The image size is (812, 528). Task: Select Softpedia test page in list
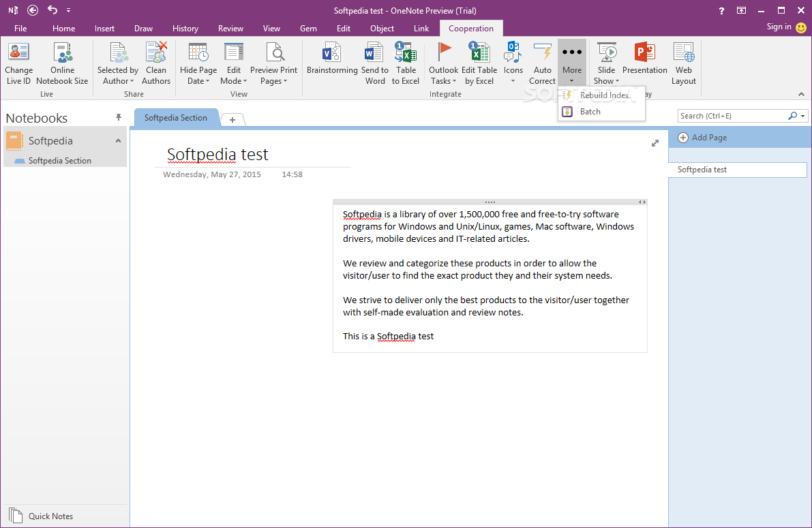tap(738, 170)
